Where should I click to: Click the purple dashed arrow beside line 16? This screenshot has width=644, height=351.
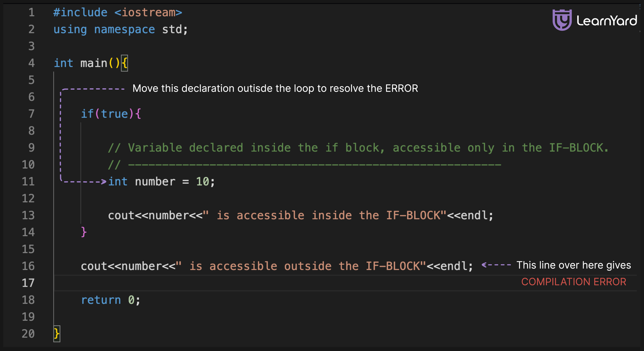click(496, 265)
